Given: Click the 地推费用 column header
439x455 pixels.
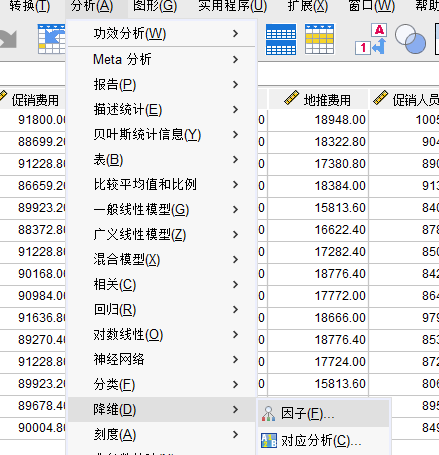Looking at the screenshot, I should (318, 99).
